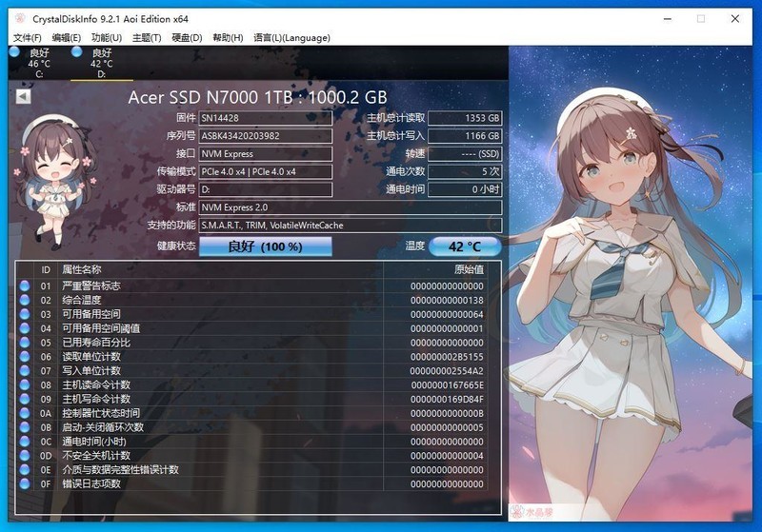Select the D: drive tab at 42 °C
This screenshot has height=532, width=762.
(x=101, y=63)
